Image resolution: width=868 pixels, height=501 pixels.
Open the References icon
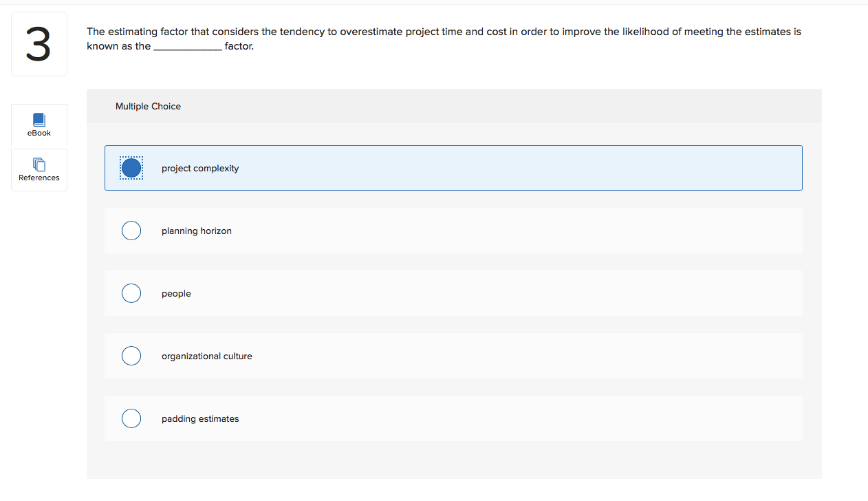click(x=39, y=164)
